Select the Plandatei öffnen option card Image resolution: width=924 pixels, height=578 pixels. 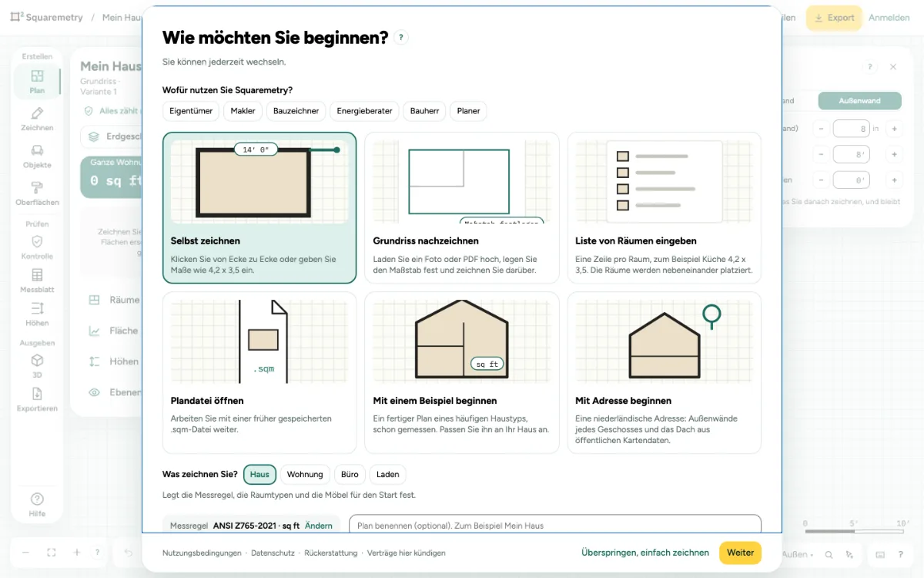tap(259, 372)
